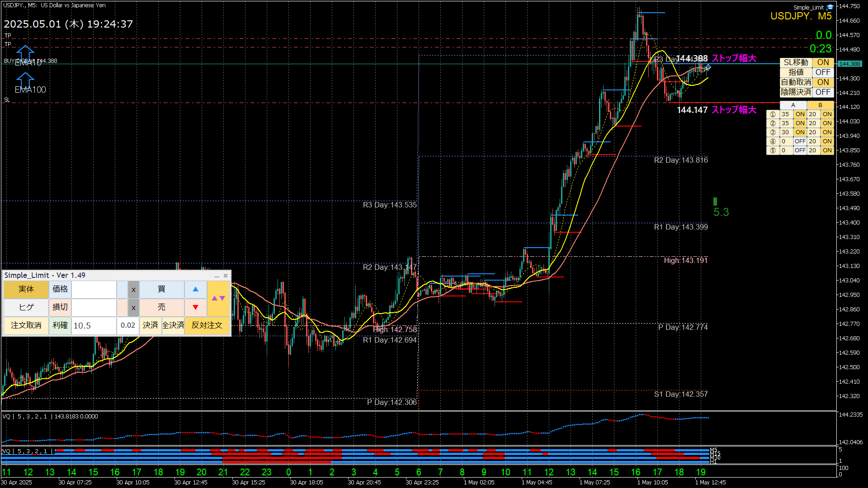Screen dimensions: 868x488
Task: Toggle row ④ column A OFF switch
Action: [800, 141]
